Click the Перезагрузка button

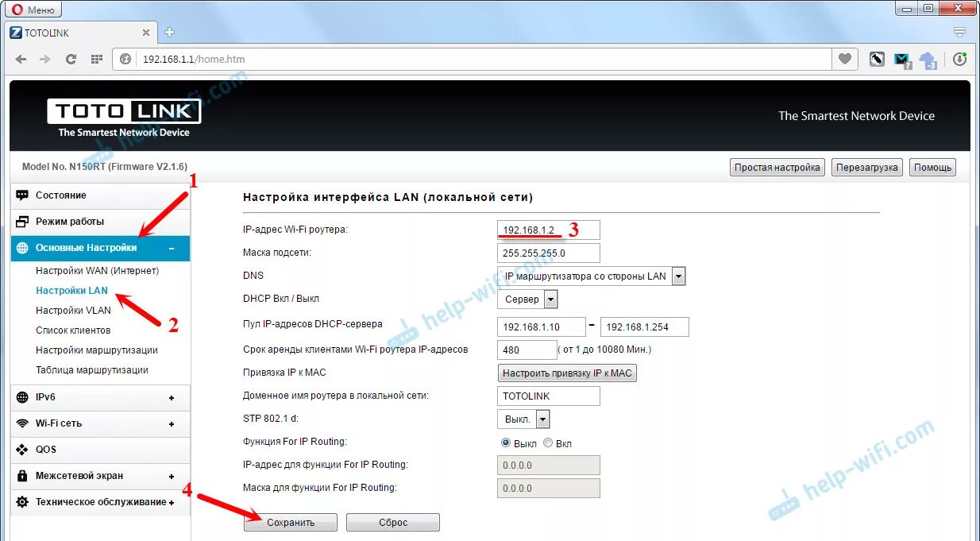[867, 168]
